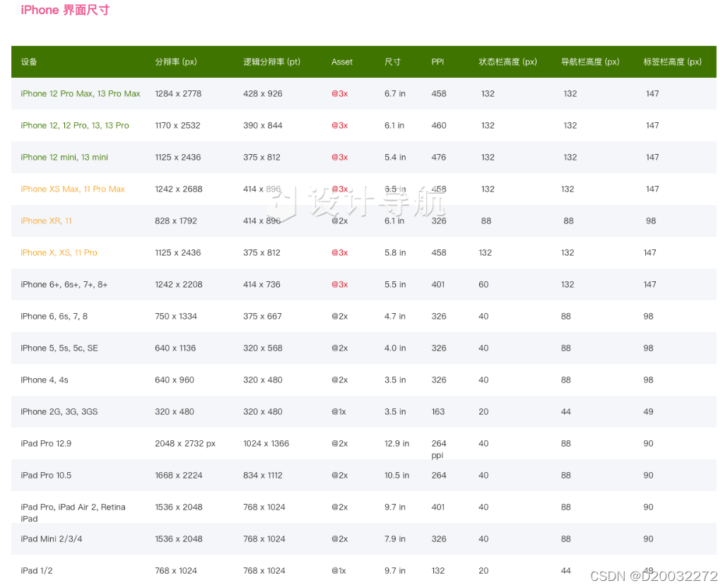Click the logical resolution '428 x 926'
Image resolution: width=728 pixels, height=588 pixels.
(263, 94)
